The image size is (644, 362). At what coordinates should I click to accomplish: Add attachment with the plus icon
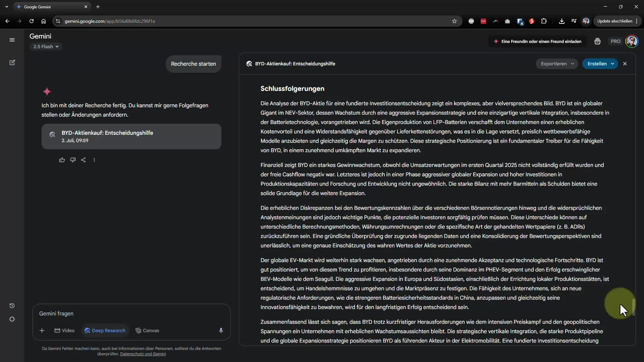point(42,330)
